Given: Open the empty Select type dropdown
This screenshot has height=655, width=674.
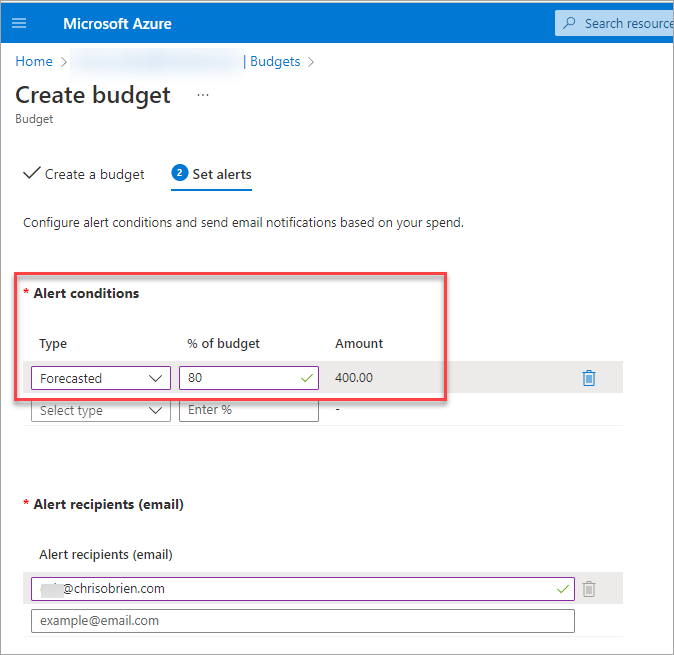Looking at the screenshot, I should [x=100, y=410].
